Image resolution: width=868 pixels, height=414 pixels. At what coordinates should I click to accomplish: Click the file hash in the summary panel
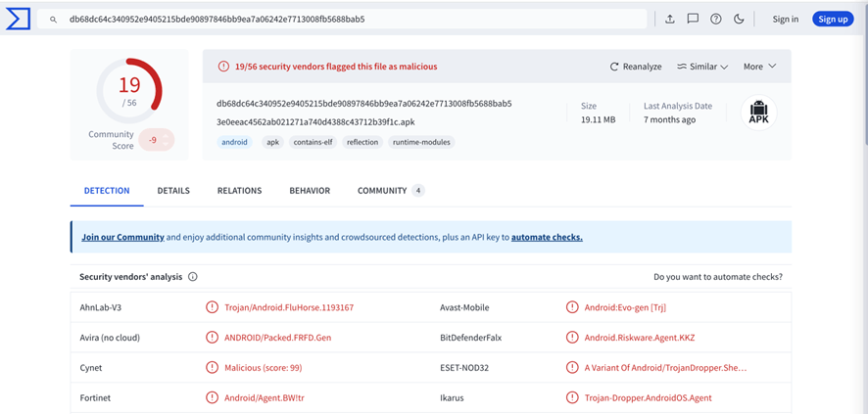pos(364,104)
